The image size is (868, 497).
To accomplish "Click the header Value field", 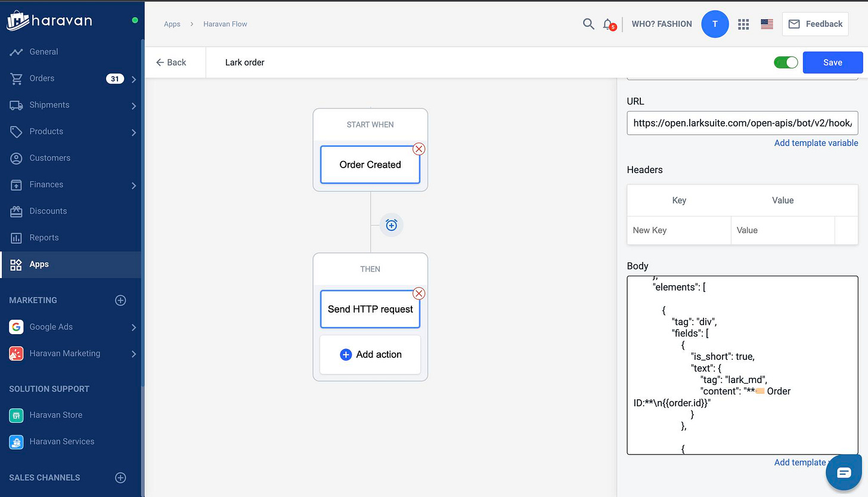I will (x=783, y=230).
